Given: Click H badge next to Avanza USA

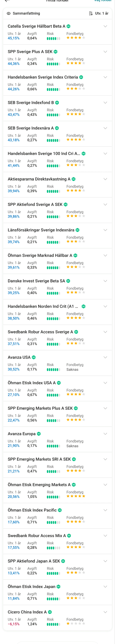Looking at the screenshot, I should coord(34,357).
